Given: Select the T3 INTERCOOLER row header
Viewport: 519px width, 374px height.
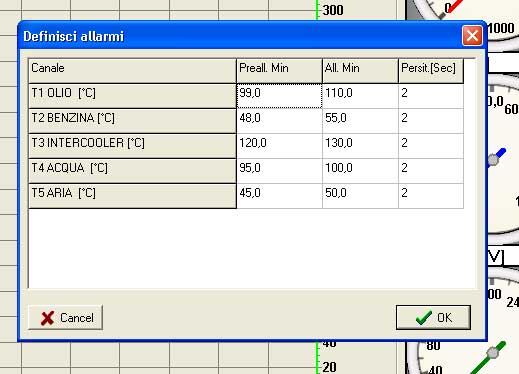Looking at the screenshot, I should pyautogui.click(x=132, y=146).
